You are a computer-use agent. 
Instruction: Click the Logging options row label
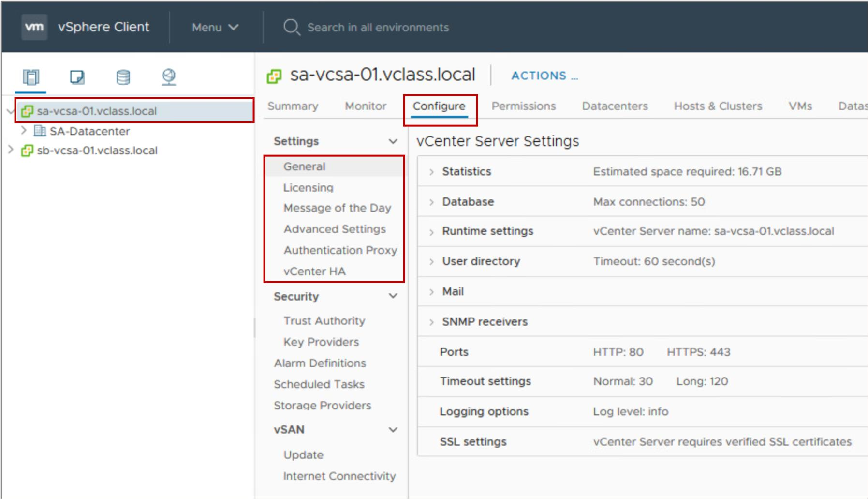484,411
